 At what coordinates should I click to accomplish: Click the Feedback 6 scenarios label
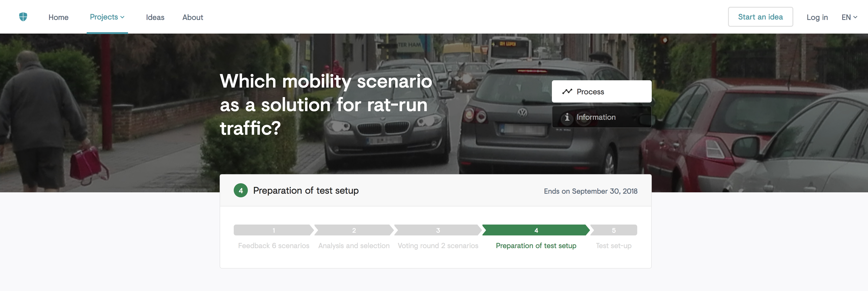point(273,246)
